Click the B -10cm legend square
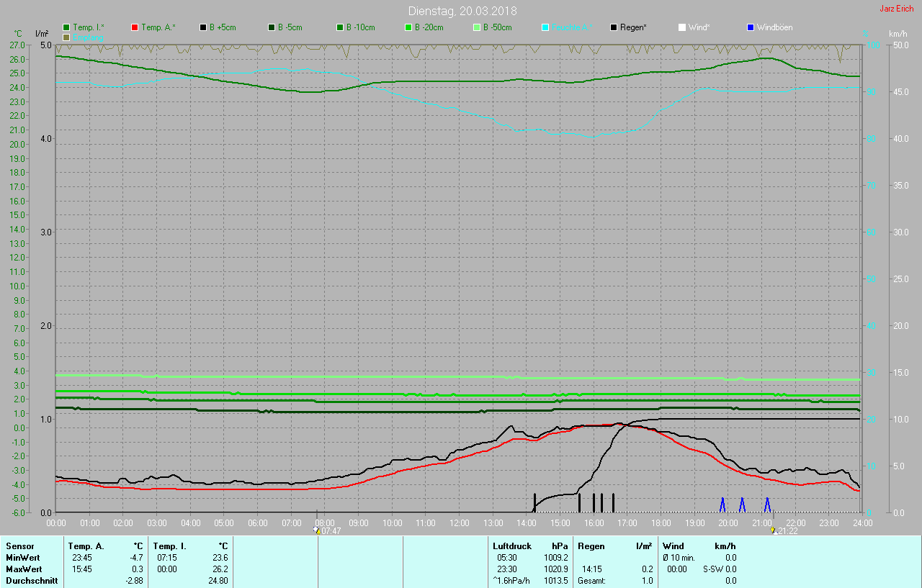The width and height of the screenshot is (922, 588). [x=341, y=27]
